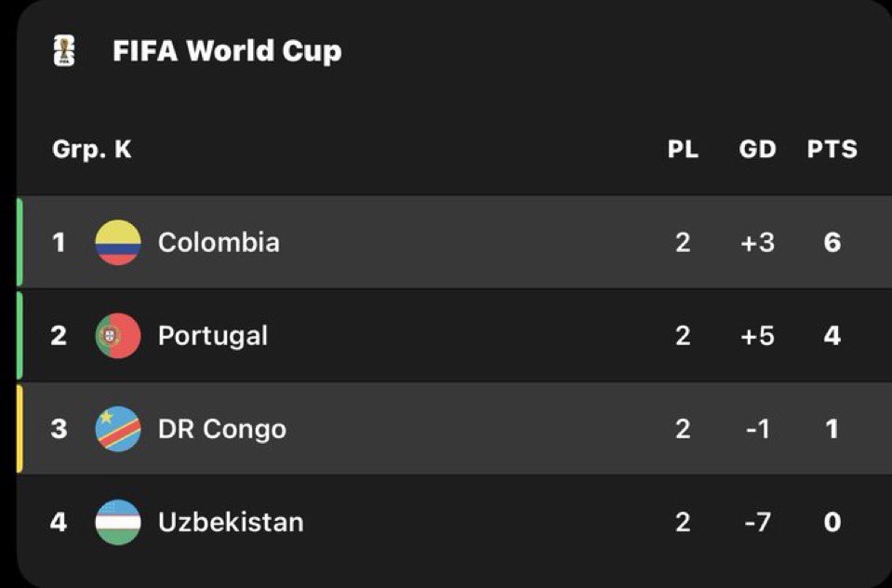
Task: Select Portugal's +5 goal difference
Action: pyautogui.click(x=757, y=336)
